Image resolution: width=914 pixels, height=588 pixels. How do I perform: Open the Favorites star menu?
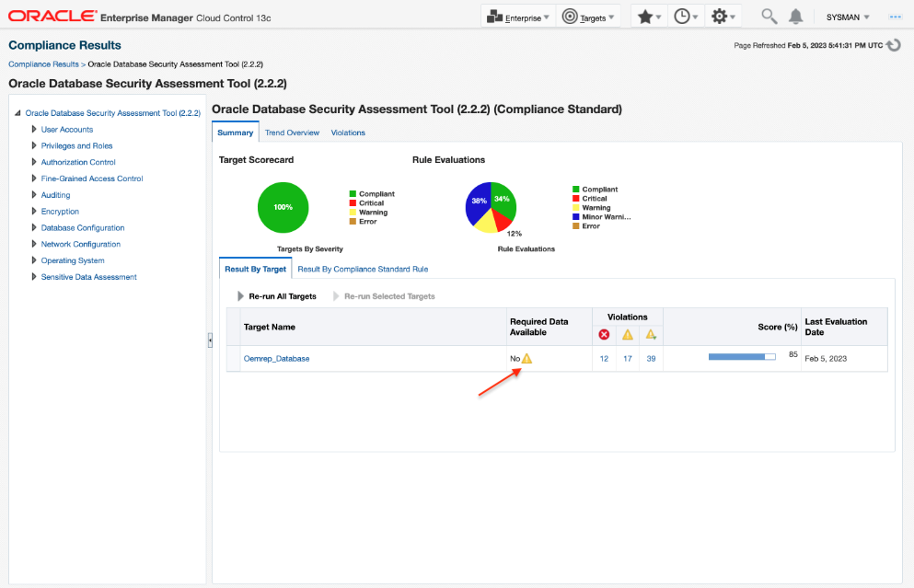tap(649, 17)
